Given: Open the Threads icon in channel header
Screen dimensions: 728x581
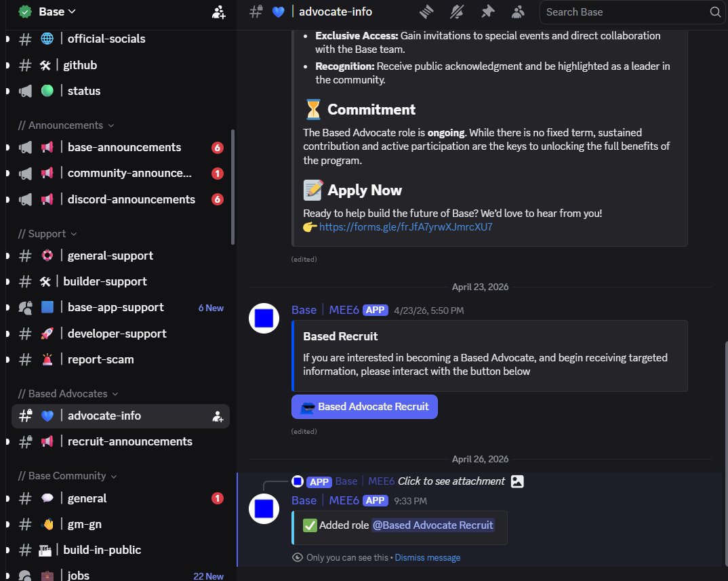Looking at the screenshot, I should tap(426, 12).
